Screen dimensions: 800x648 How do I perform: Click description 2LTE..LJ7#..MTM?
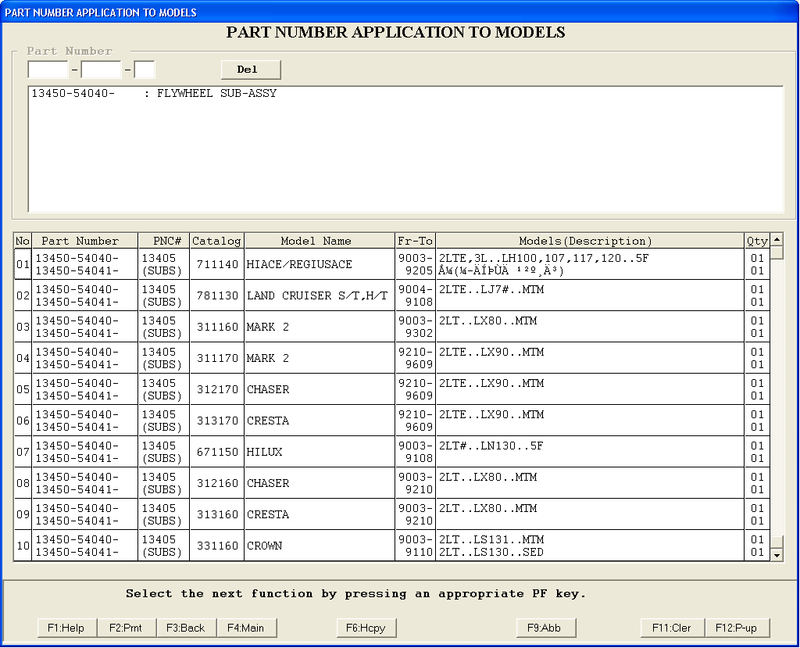pos(491,289)
